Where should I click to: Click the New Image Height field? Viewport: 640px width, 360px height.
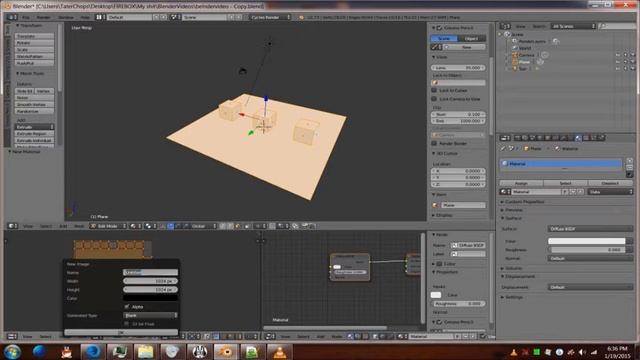[x=150, y=289]
